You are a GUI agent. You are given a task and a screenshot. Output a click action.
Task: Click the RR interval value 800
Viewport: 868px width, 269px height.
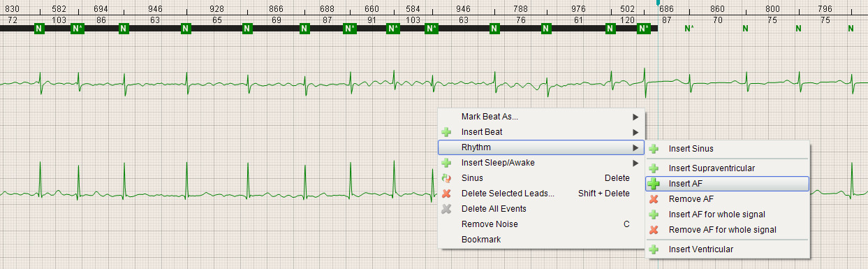(x=772, y=9)
